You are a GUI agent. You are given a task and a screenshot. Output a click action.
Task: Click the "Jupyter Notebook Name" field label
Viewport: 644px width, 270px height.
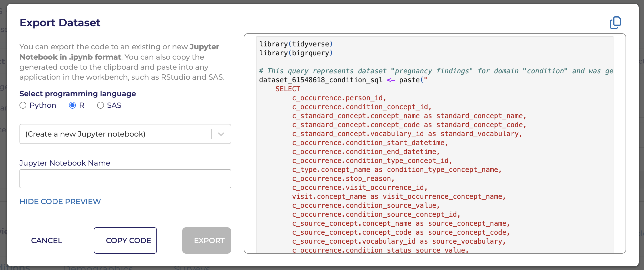click(65, 163)
